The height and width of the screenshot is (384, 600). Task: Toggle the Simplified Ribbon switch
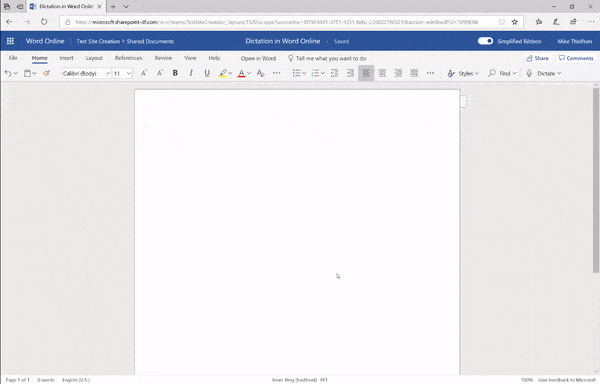coord(485,41)
